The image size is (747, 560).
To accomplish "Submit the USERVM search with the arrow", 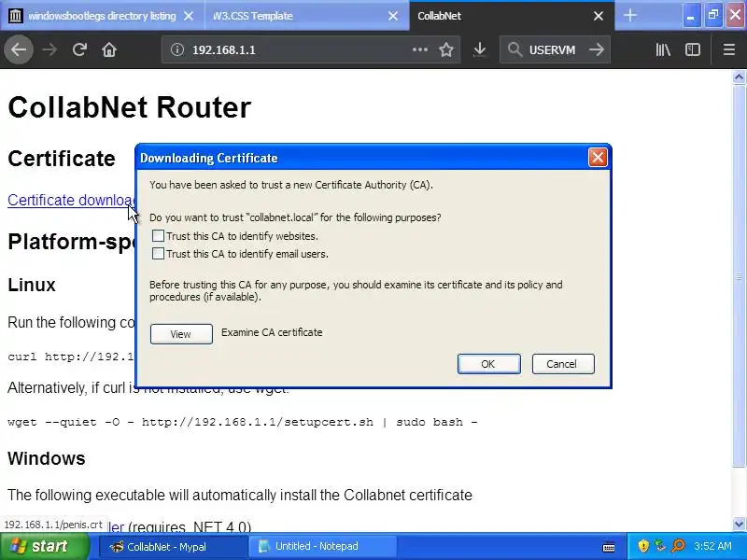I will [x=597, y=49].
